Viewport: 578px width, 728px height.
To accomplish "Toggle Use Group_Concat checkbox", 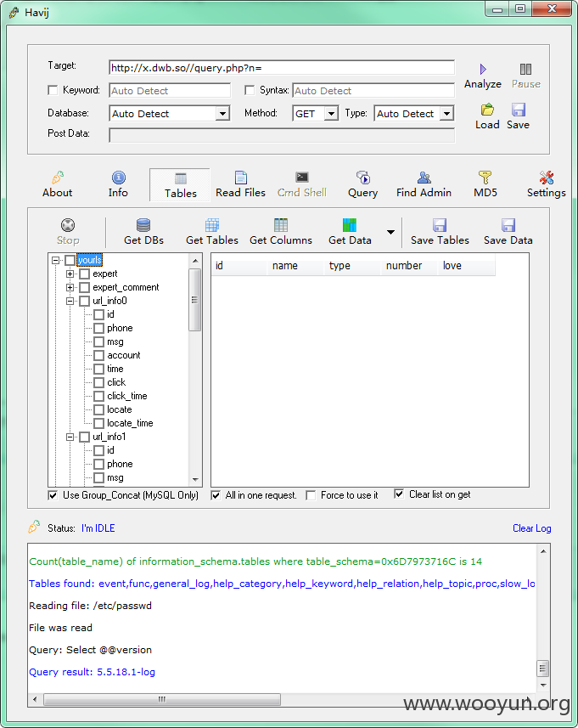I will coord(53,495).
